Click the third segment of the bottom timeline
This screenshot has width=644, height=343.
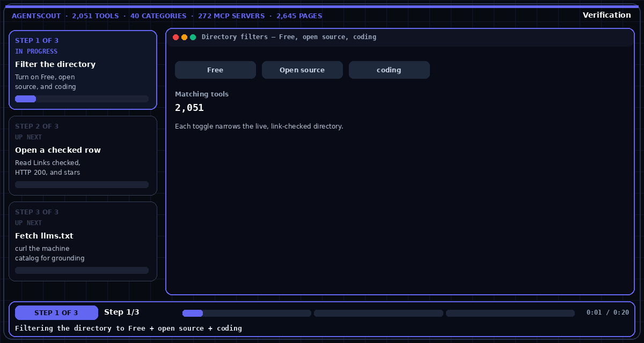pos(510,313)
